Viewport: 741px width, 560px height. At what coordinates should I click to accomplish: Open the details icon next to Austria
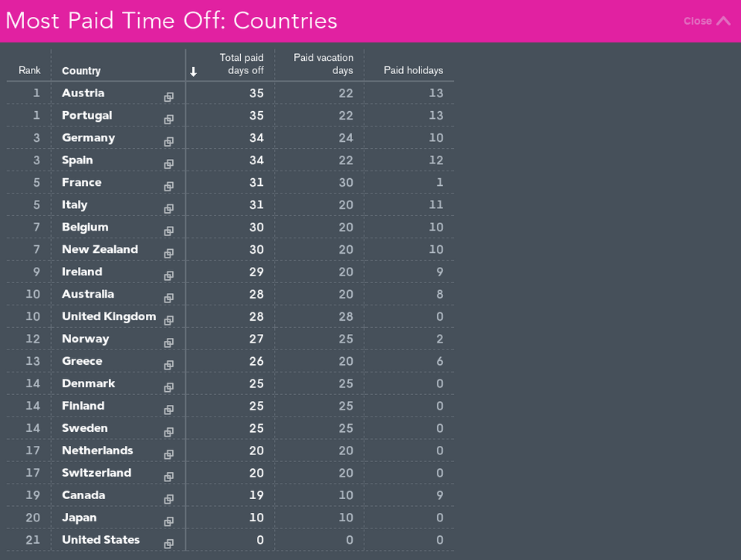pos(169,97)
